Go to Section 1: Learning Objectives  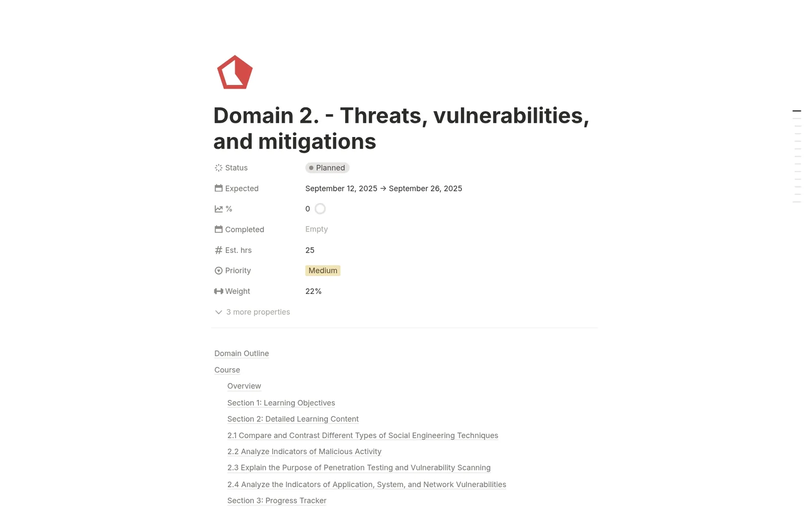pyautogui.click(x=281, y=403)
